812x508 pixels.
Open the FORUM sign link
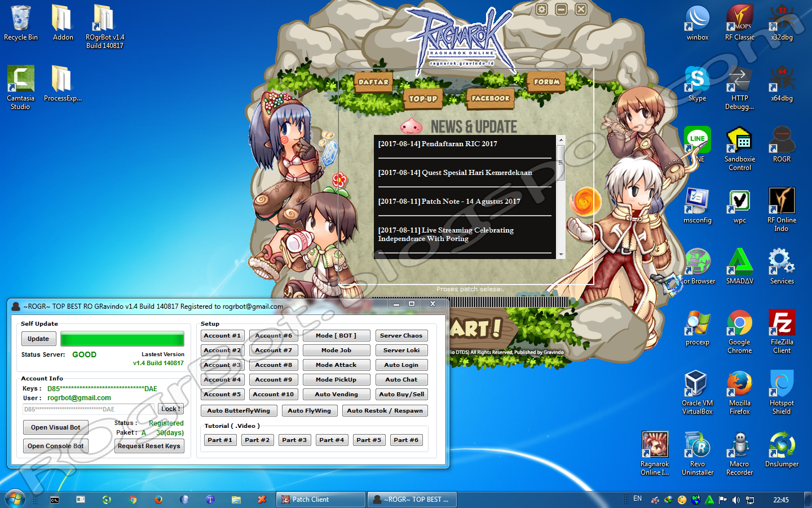(547, 82)
